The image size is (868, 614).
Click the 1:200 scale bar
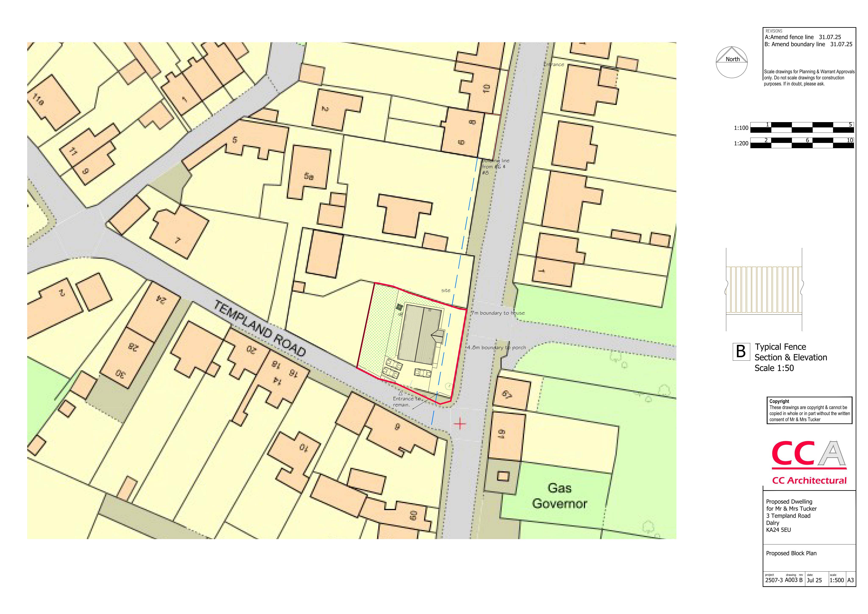(802, 143)
